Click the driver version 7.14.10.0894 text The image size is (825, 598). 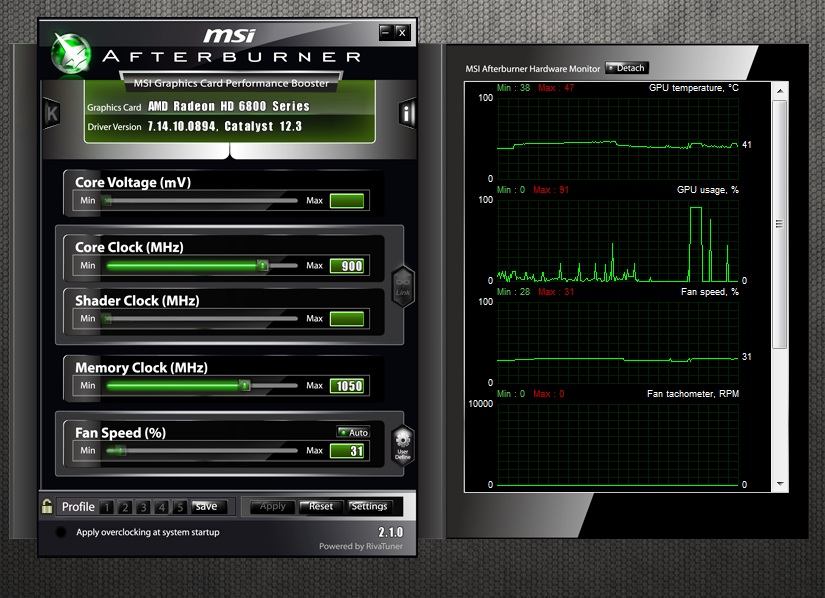pyautogui.click(x=182, y=126)
